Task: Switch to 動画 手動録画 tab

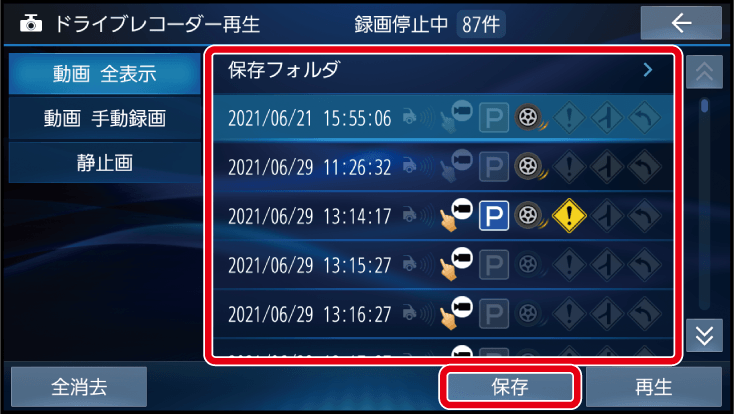Action: point(105,118)
